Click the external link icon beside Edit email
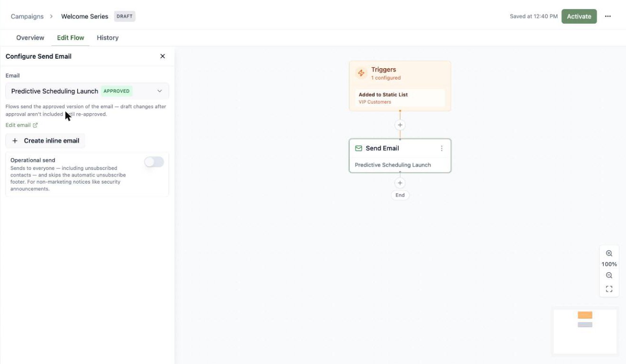Image resolution: width=626 pixels, height=364 pixels. coord(35,125)
